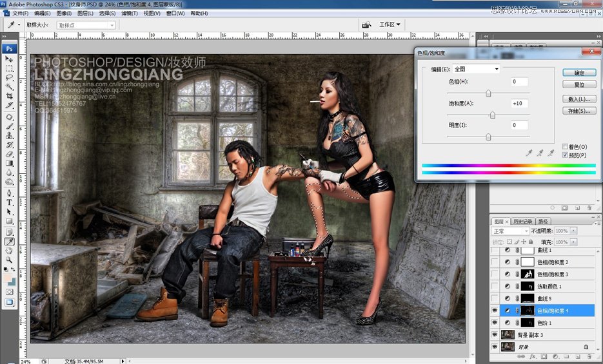Open the 滤镜(T) menu

click(128, 13)
